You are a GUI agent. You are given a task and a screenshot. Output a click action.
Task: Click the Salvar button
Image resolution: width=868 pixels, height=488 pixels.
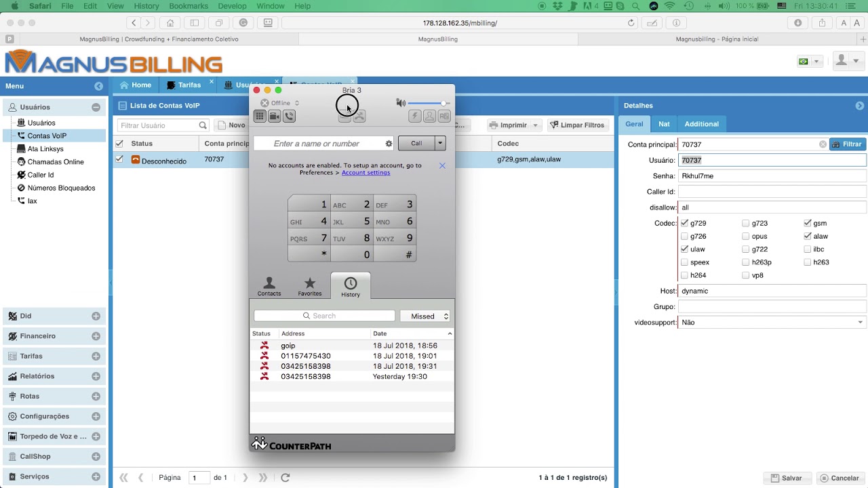coord(787,478)
